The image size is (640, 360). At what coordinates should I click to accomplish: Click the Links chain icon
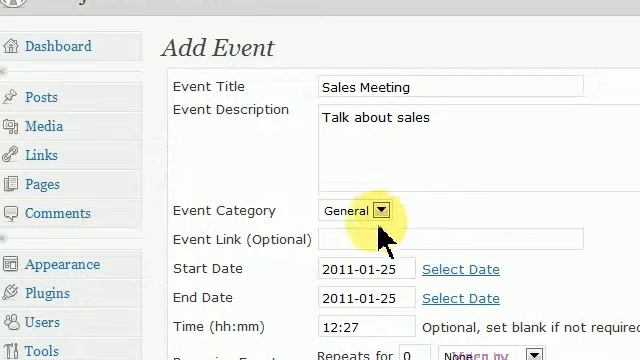pos(10,155)
